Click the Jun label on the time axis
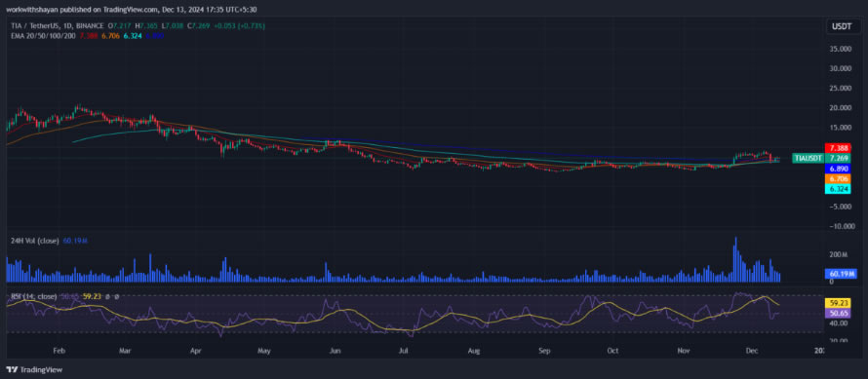Image resolution: width=868 pixels, height=379 pixels. tap(335, 351)
